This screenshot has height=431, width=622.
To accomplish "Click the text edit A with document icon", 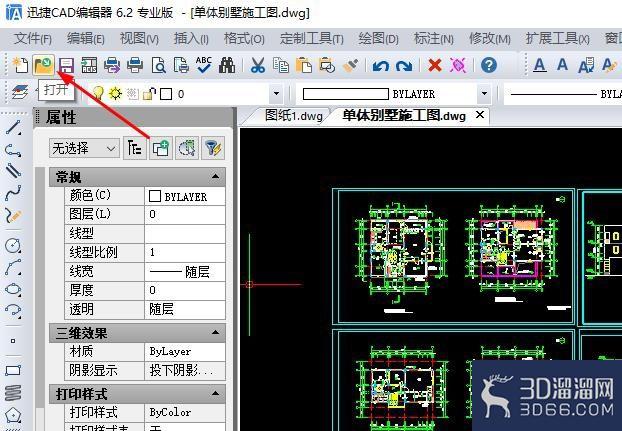I will tap(586, 65).
